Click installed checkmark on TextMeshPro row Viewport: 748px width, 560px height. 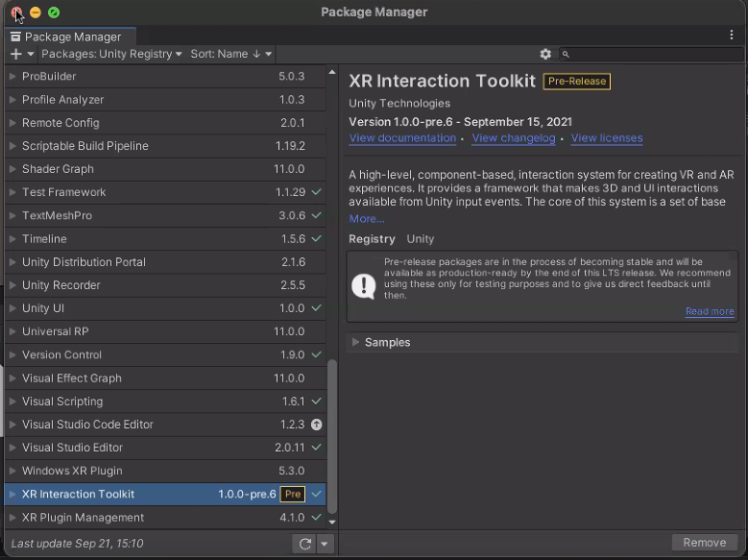[x=316, y=215]
